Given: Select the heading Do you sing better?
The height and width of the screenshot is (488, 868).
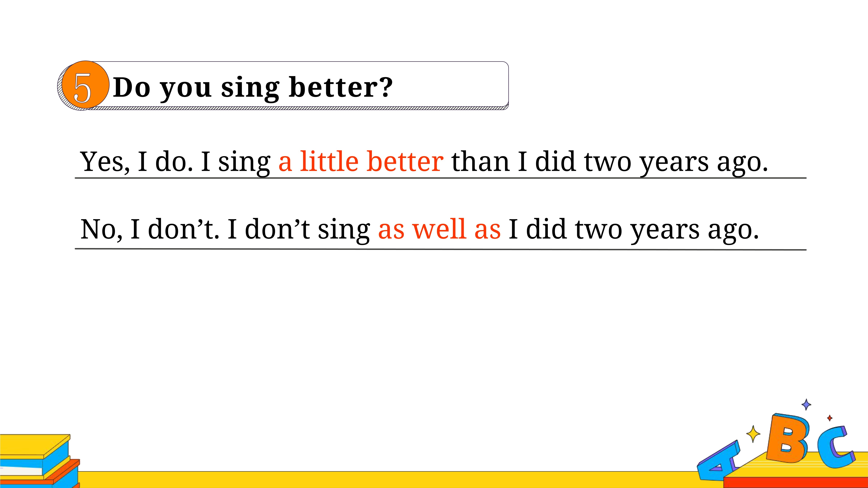Looking at the screenshot, I should 253,87.
